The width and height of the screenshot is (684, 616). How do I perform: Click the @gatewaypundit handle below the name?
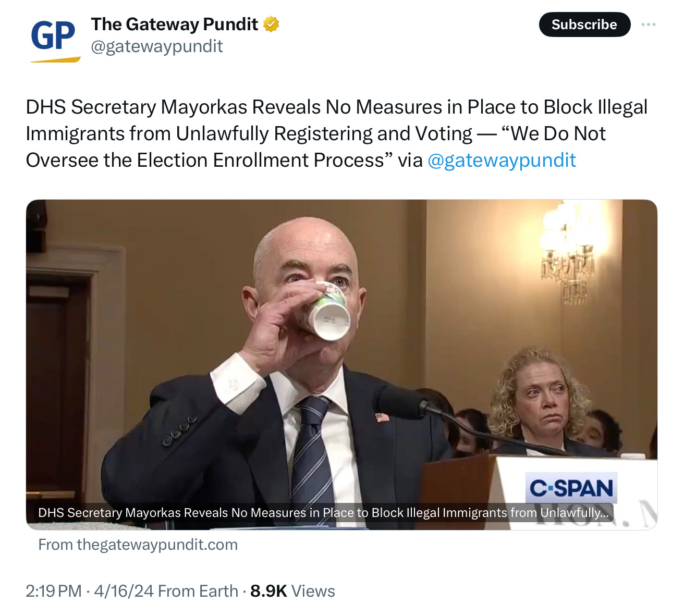tap(157, 46)
